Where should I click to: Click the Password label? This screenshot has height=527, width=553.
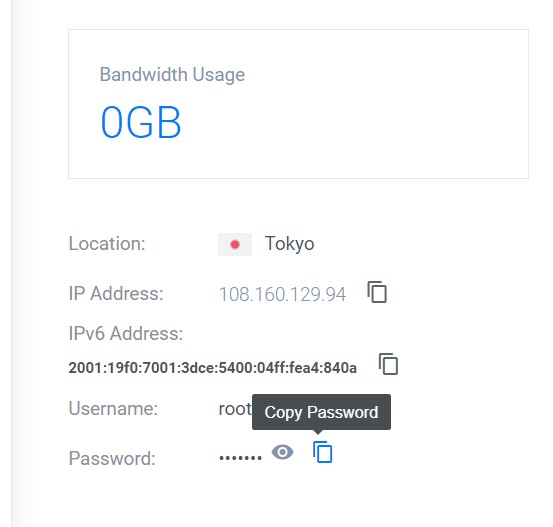pyautogui.click(x=112, y=458)
